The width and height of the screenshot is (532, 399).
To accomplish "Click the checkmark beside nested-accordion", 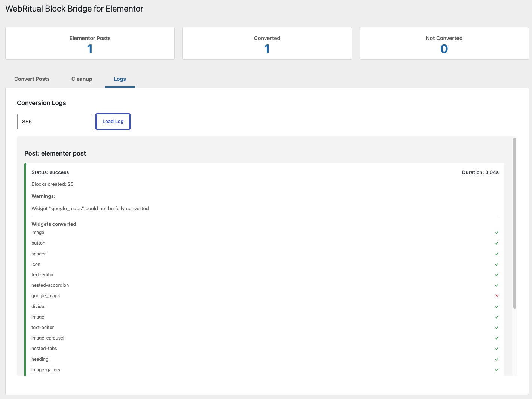I will pos(497,285).
